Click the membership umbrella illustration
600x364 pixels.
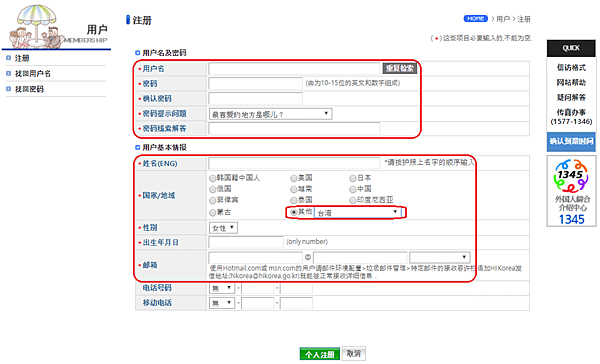[x=36, y=26]
